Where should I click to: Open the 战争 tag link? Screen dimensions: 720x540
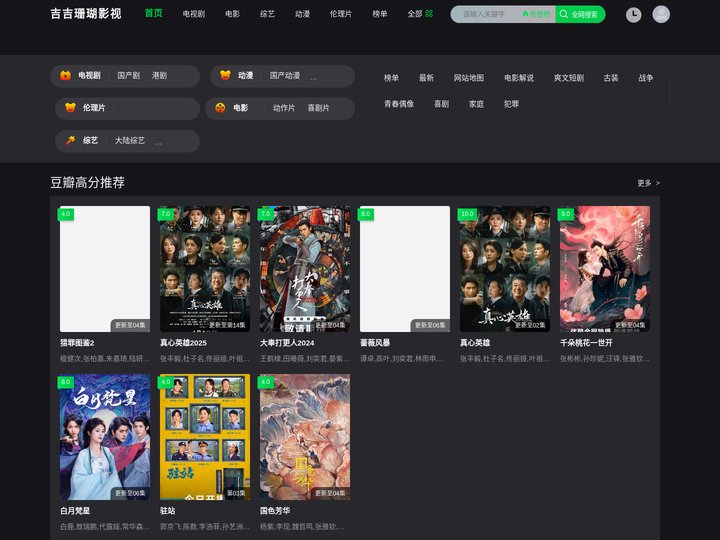coord(646,78)
